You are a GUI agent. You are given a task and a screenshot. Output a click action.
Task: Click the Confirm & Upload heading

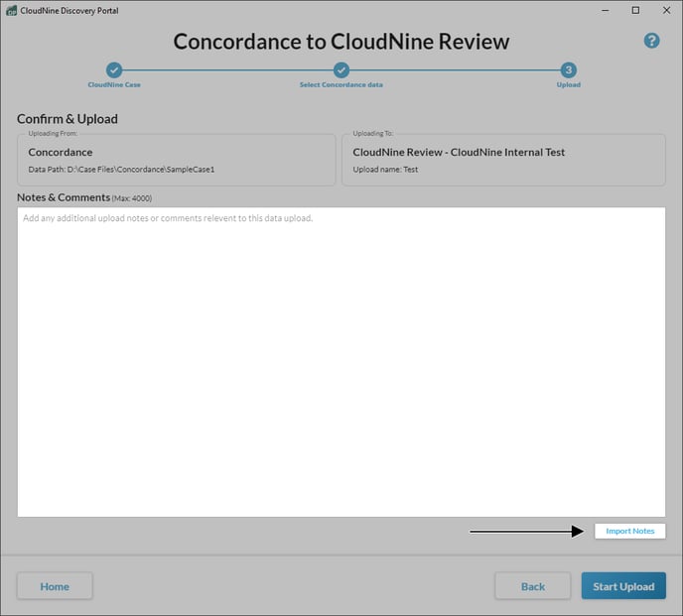(68, 119)
